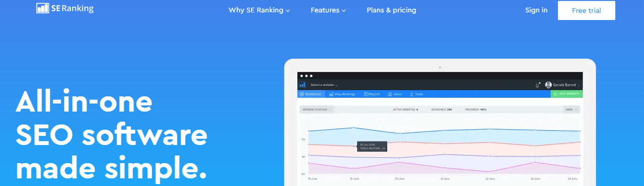Image resolution: width=644 pixels, height=186 pixels.
Task: Click the SE Ranking logo
Action: tap(65, 8)
